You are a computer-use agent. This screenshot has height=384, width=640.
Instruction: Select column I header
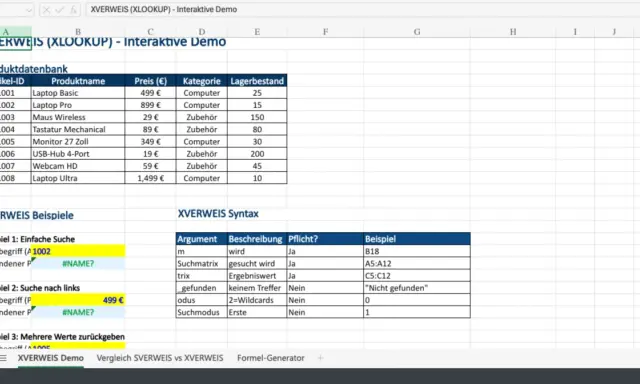575,32
